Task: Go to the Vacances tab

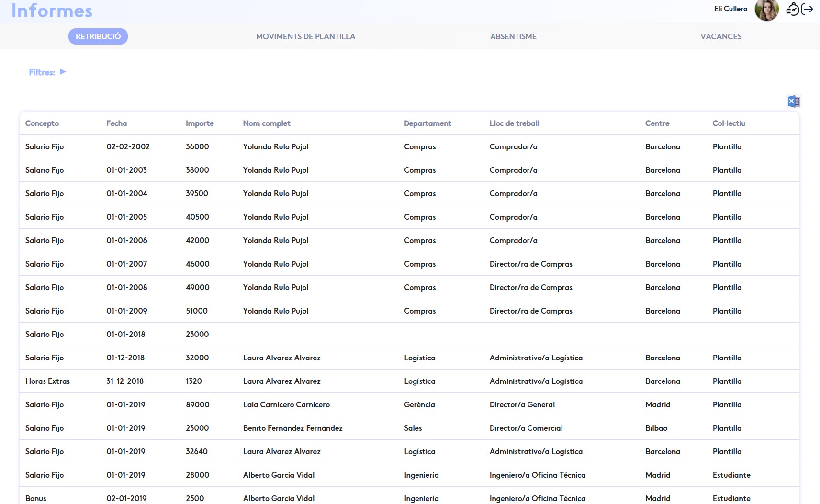Action: pyautogui.click(x=720, y=36)
